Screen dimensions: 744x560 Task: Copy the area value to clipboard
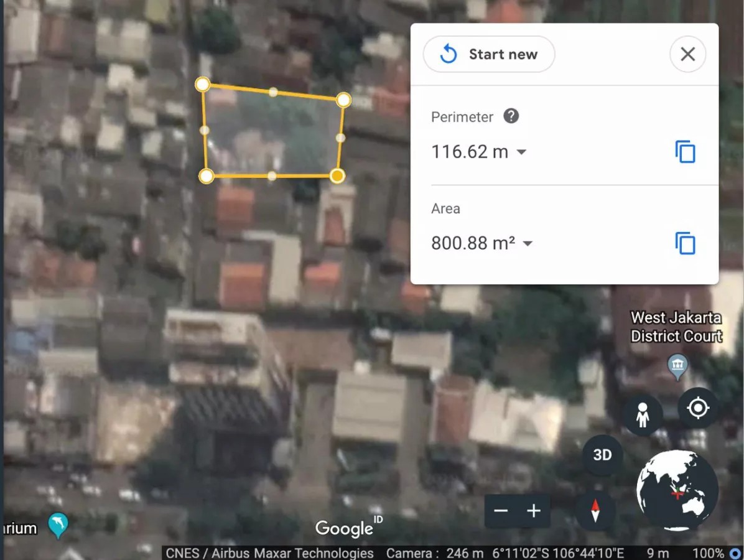coord(685,243)
